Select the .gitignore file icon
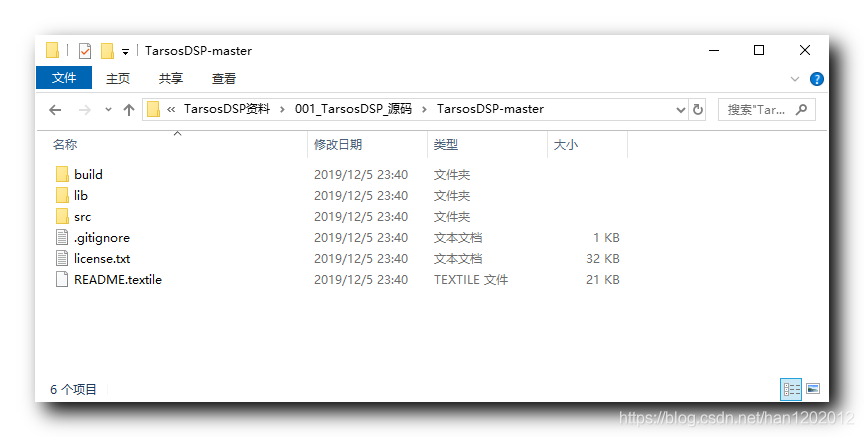The height and width of the screenshot is (437, 864). (x=62, y=238)
